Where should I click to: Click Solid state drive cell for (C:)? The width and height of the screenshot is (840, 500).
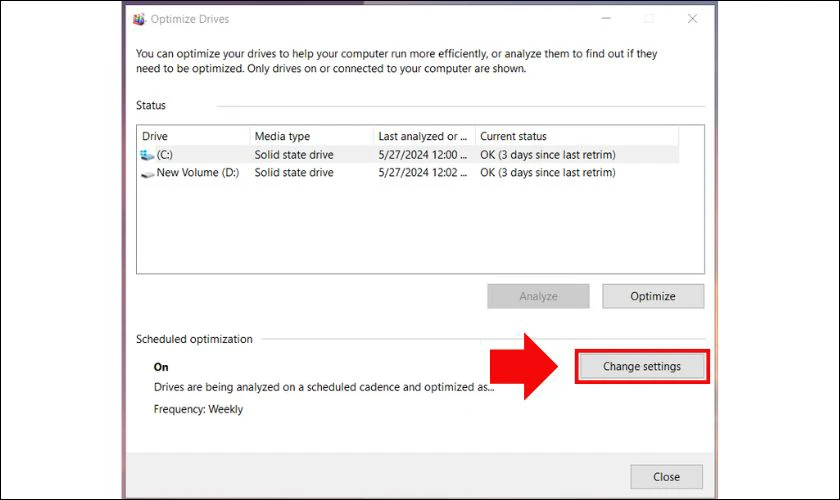[294, 155]
